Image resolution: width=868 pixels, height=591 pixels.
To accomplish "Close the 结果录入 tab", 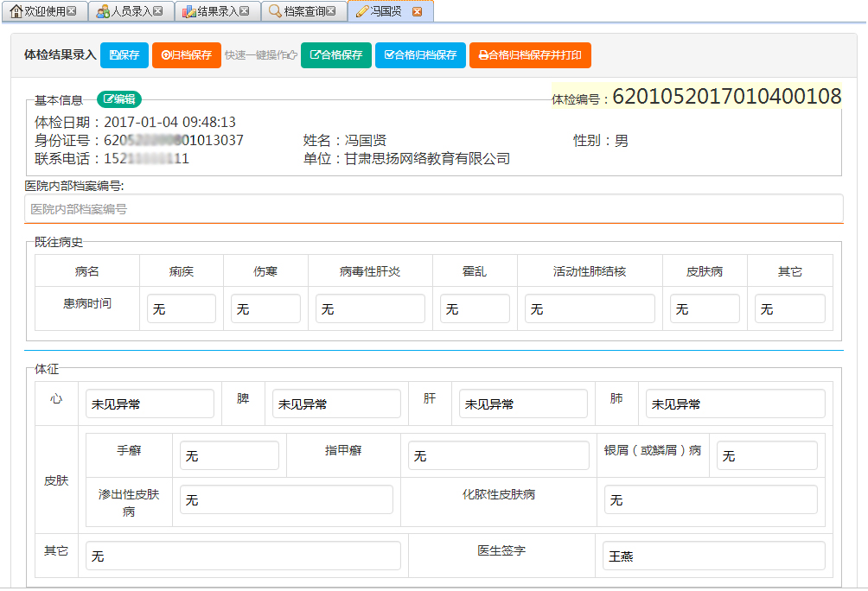I will [244, 11].
